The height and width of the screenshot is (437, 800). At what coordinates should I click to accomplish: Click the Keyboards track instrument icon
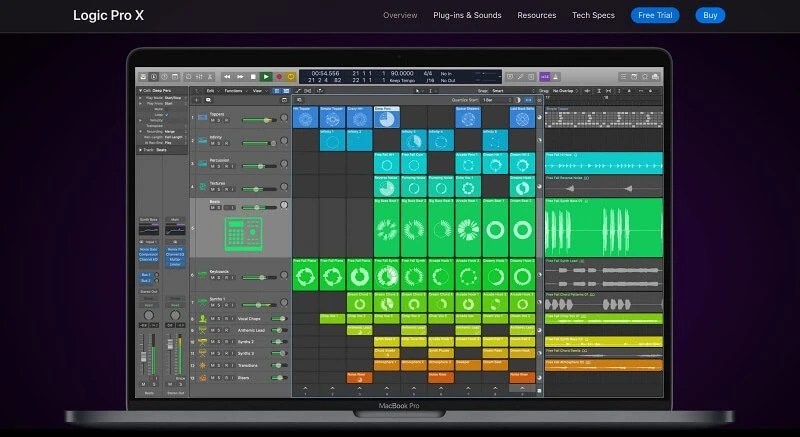(203, 275)
